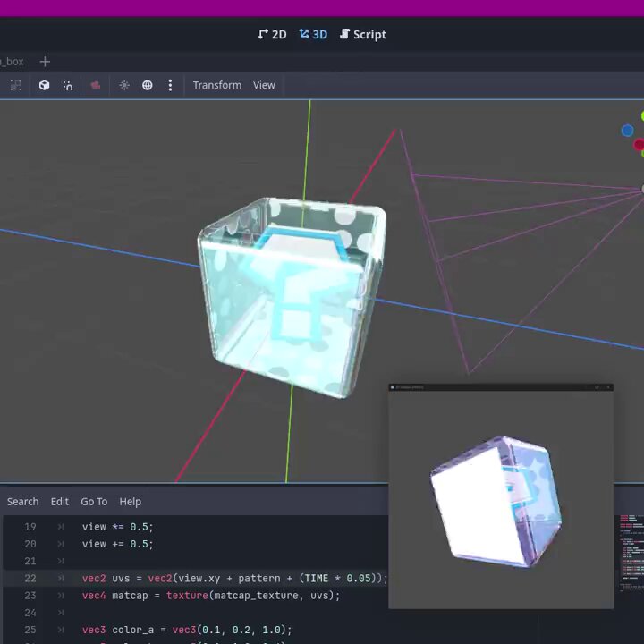Screen dimensions: 644x644
Task: Toggle the Use Local Space cube icon
Action: pos(44,85)
